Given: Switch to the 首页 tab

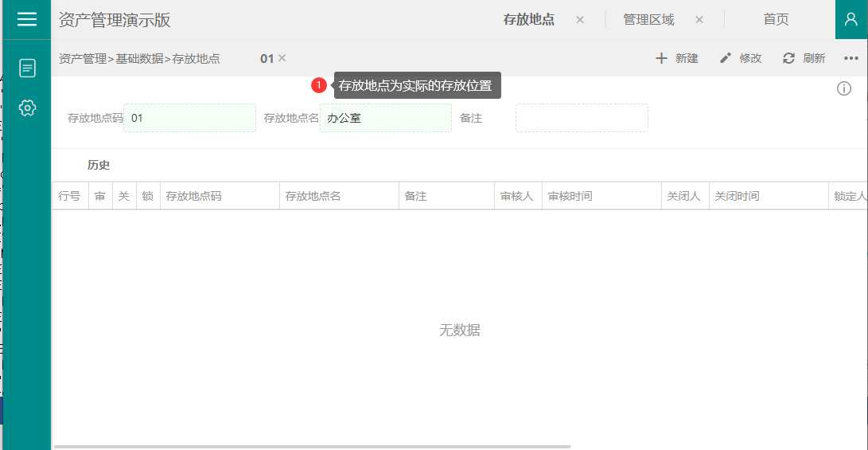Looking at the screenshot, I should point(776,20).
